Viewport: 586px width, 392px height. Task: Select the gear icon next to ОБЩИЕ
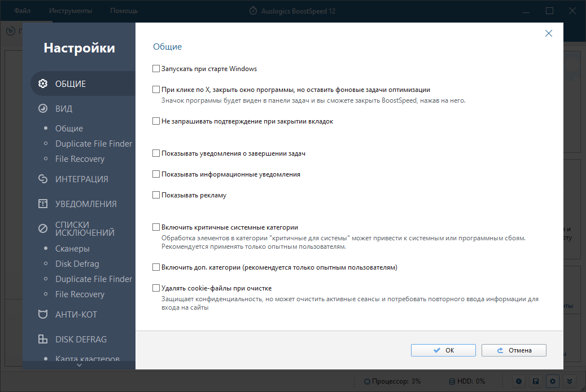click(43, 83)
